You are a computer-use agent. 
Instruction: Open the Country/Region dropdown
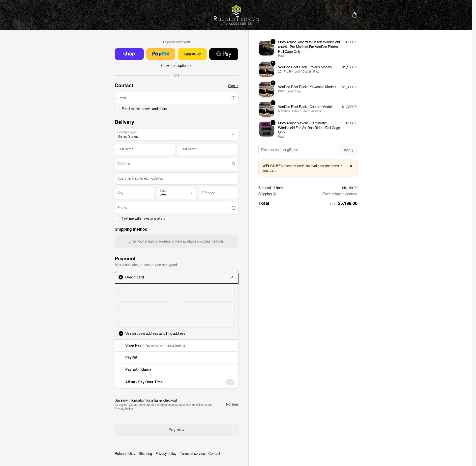(177, 135)
